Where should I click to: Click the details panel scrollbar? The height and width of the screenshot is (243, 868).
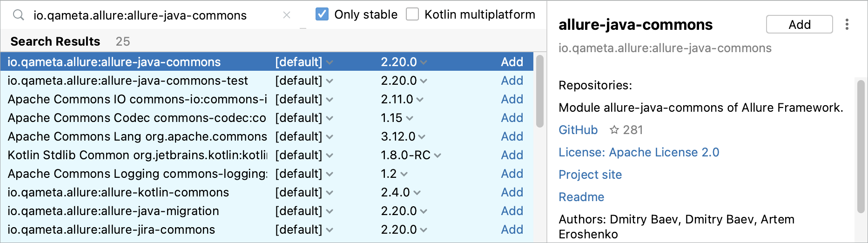(861, 147)
